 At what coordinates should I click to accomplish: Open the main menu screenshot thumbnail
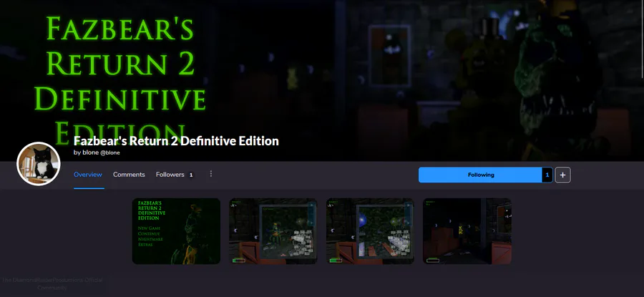176,231
